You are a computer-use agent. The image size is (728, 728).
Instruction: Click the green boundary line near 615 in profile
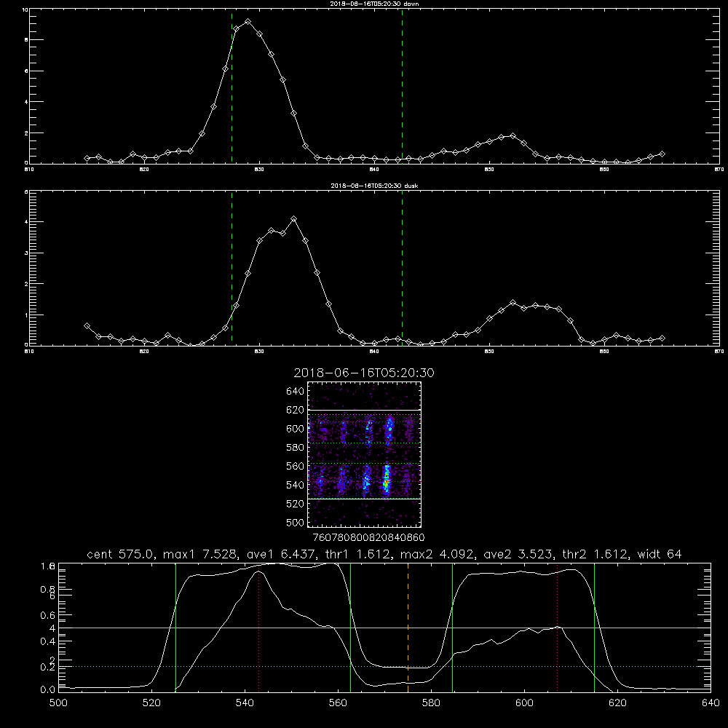pyautogui.click(x=594, y=627)
